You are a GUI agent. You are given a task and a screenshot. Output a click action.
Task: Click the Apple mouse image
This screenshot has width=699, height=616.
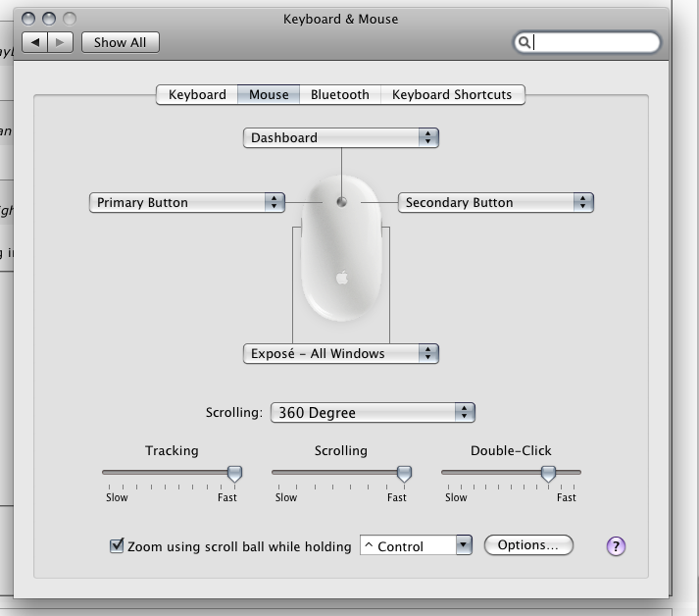(x=341, y=248)
